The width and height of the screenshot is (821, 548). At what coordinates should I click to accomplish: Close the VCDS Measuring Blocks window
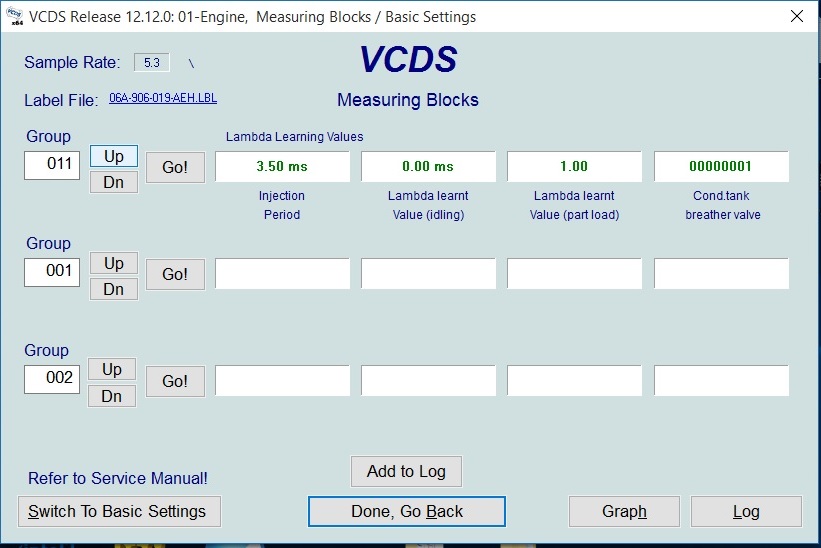coord(796,16)
